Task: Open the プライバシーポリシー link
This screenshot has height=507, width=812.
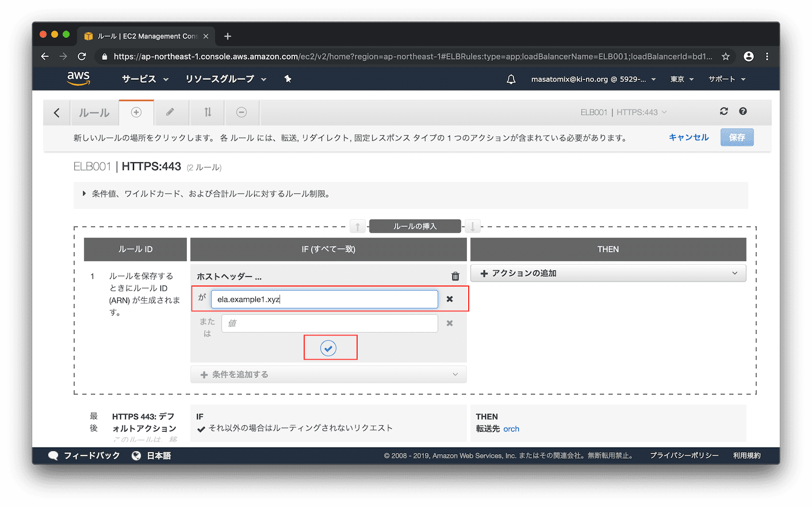Action: [684, 456]
